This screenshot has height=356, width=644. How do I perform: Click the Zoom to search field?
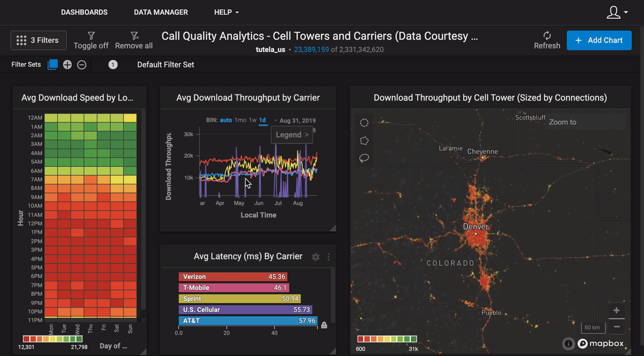pos(585,122)
